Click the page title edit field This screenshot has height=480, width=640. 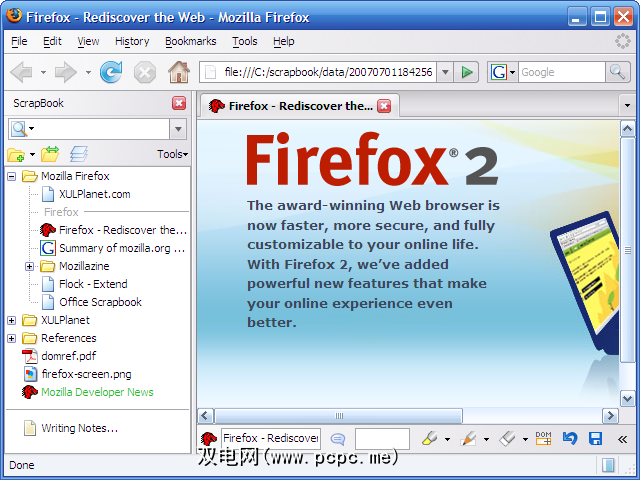coord(271,438)
